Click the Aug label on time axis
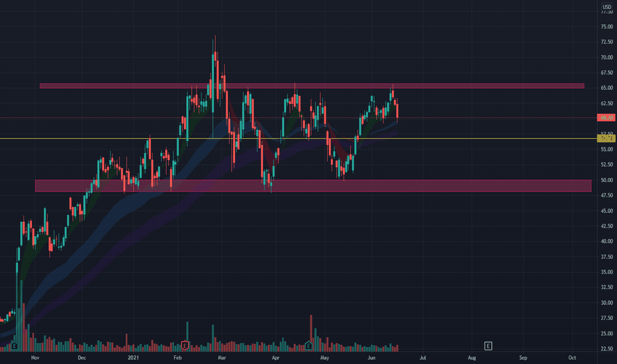 (x=471, y=358)
